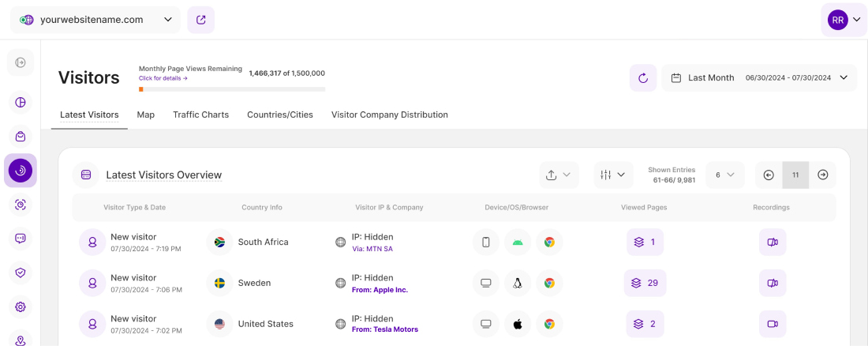Open the export options dropdown

pos(559,175)
